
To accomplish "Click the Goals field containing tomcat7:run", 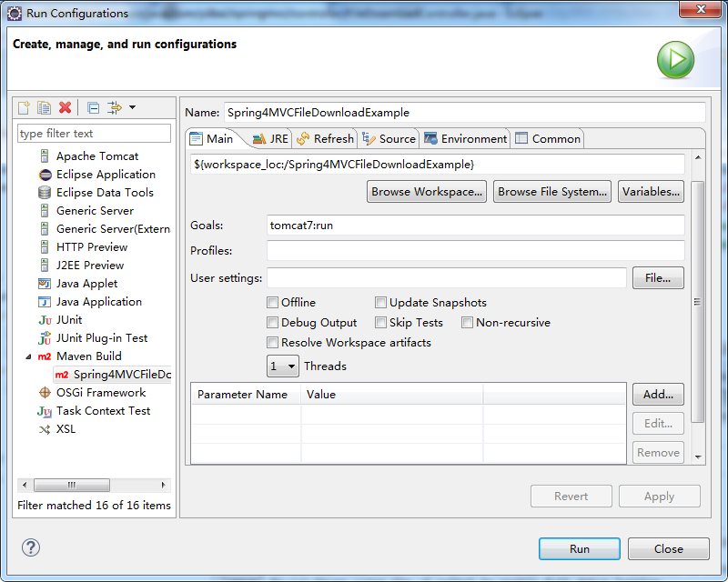I will [x=475, y=226].
